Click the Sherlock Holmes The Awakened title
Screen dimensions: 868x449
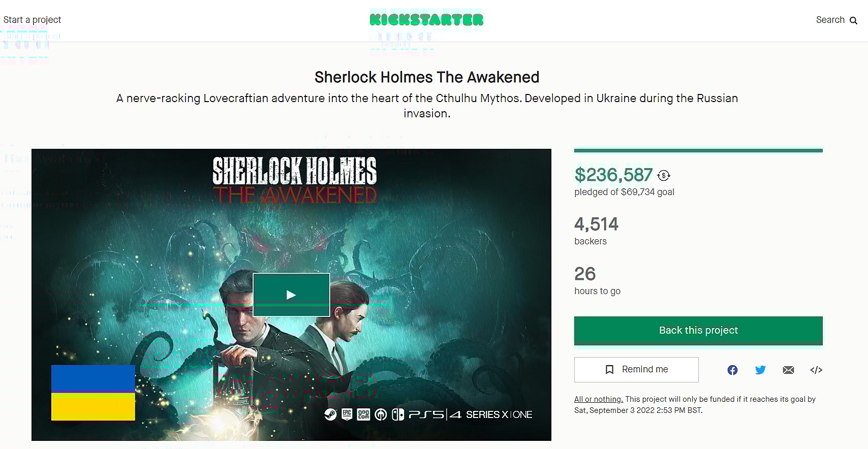[426, 77]
